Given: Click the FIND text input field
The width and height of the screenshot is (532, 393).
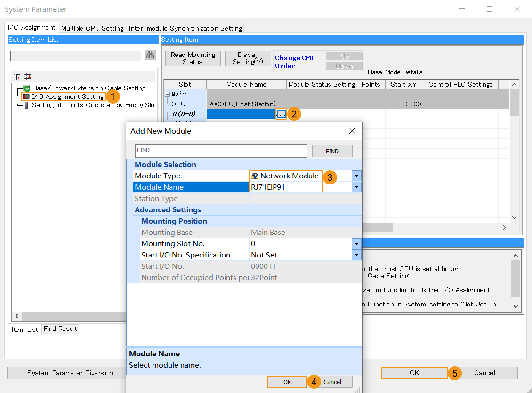Looking at the screenshot, I should pos(221,151).
